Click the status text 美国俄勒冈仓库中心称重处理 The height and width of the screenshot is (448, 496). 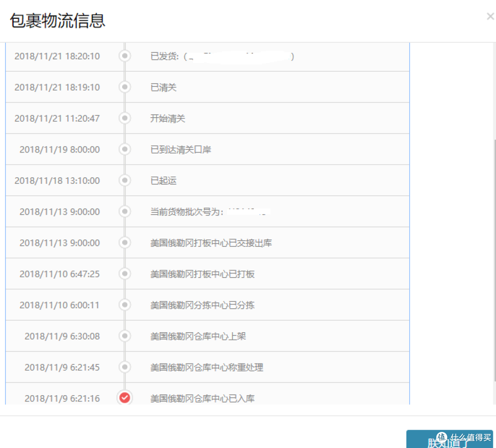(x=207, y=367)
